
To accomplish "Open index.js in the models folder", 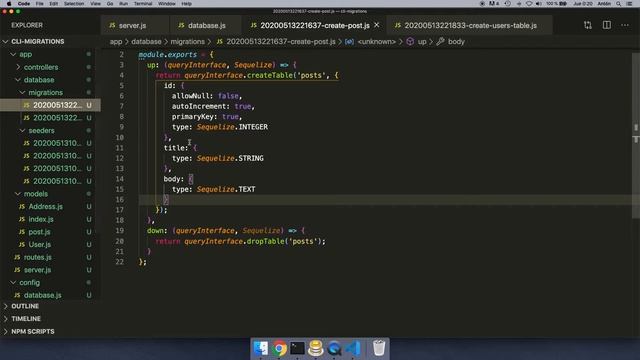I will pos(50,219).
